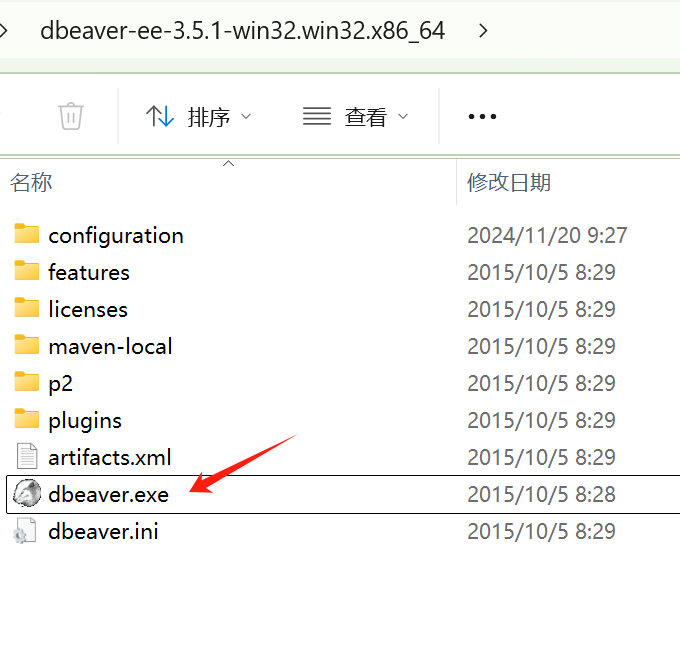Click the date cell of artifacts.xml
The height and width of the screenshot is (647, 680).
pyautogui.click(x=541, y=457)
